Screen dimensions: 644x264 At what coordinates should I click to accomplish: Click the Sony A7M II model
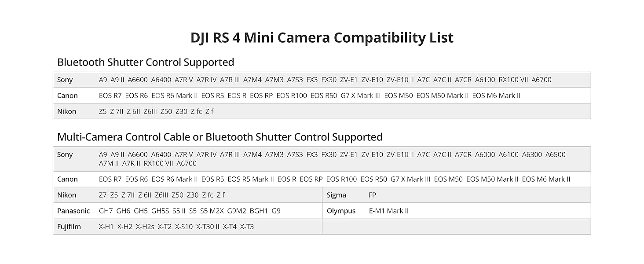109,163
